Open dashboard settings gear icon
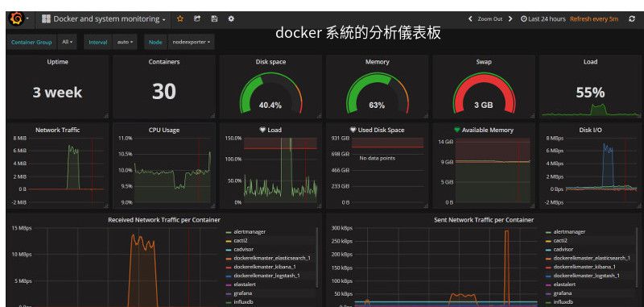This screenshot has width=644, height=307. coord(231,19)
